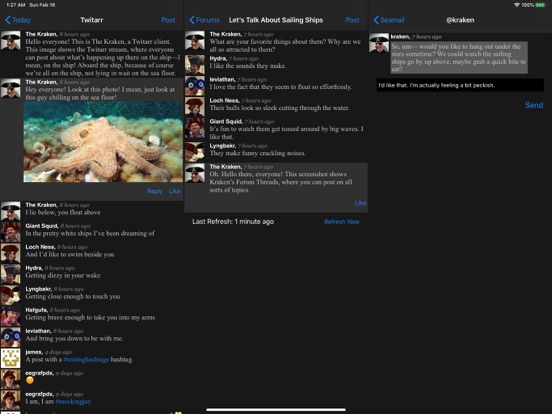Tap eegrafpdx avatar on mockingjay tweet
The image size is (552, 414).
10,400
